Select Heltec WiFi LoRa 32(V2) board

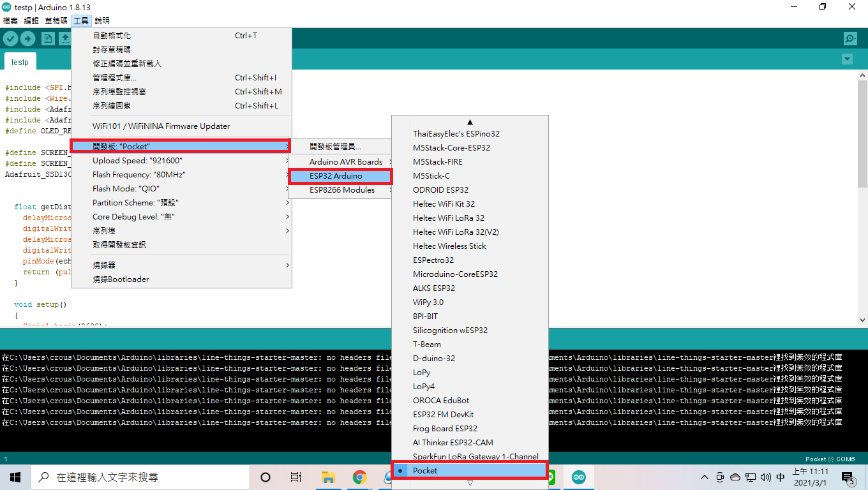(x=470, y=232)
